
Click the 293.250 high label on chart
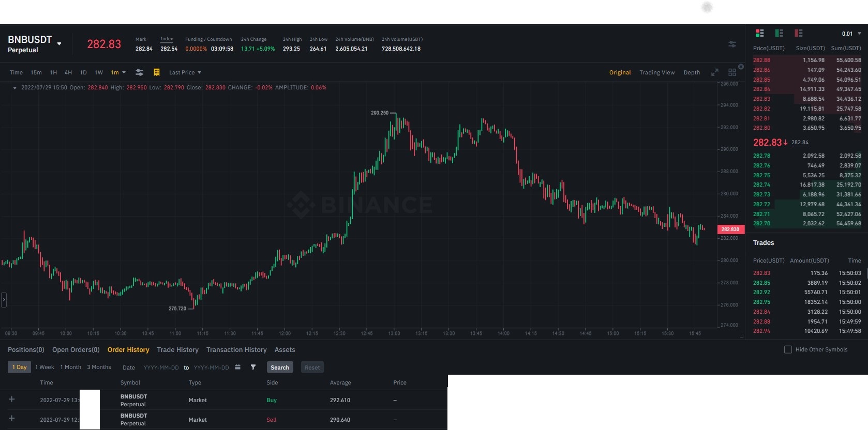pos(380,113)
